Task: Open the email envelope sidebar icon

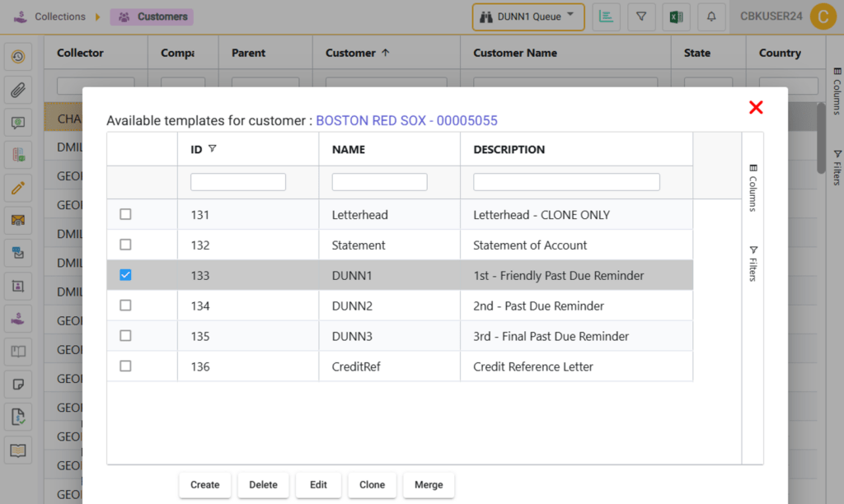Action: (x=18, y=221)
